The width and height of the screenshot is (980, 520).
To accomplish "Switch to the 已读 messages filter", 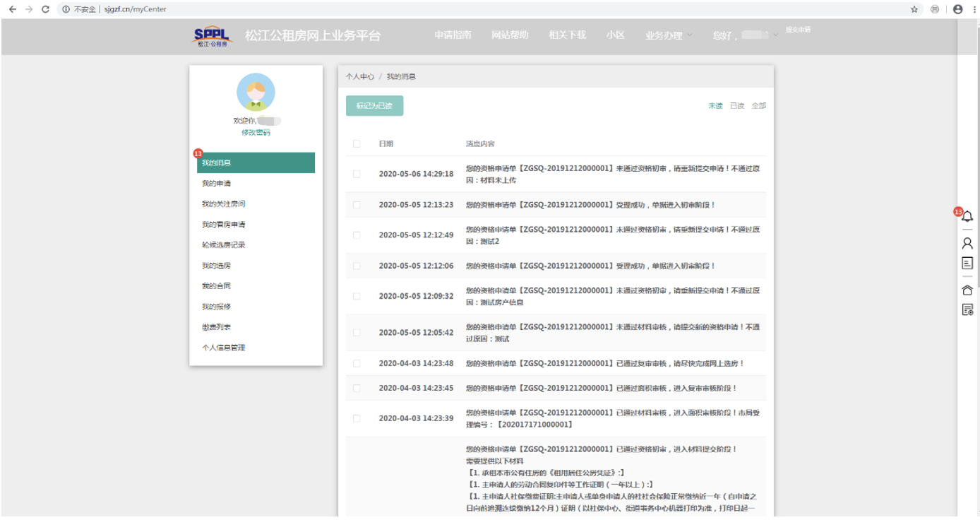I will click(737, 106).
